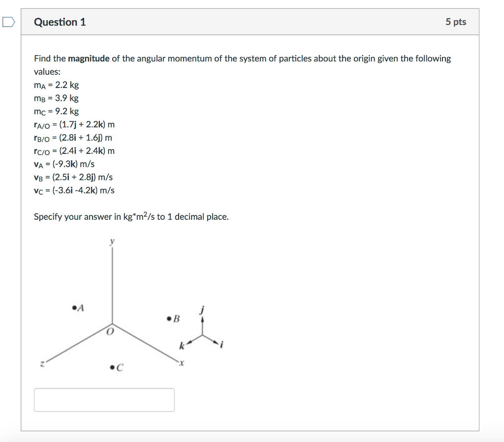The height and width of the screenshot is (442, 504).
Task: Flag Question 1 with the bookmark icon
Action: [9, 22]
